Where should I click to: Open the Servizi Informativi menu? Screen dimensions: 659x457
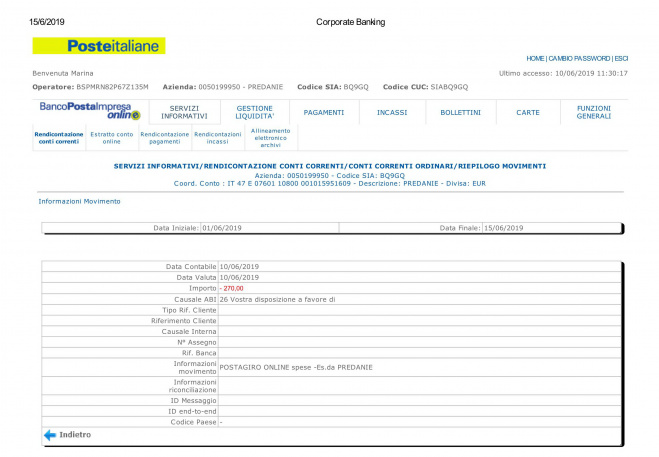click(x=184, y=112)
